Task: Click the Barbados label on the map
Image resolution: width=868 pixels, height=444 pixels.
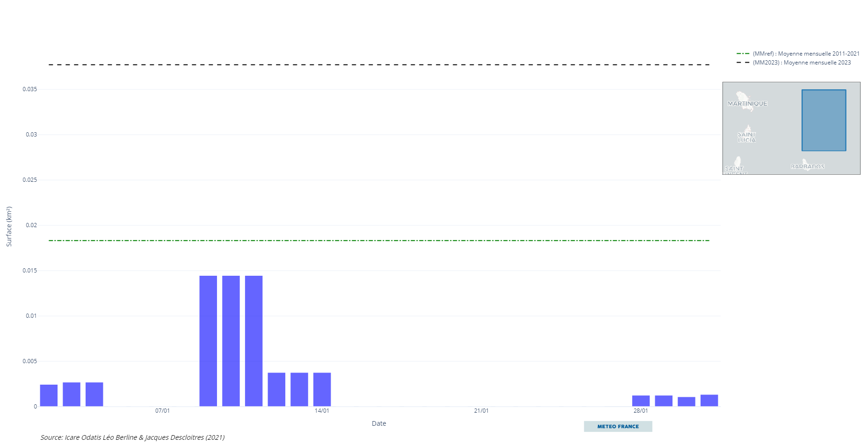Action: (807, 166)
